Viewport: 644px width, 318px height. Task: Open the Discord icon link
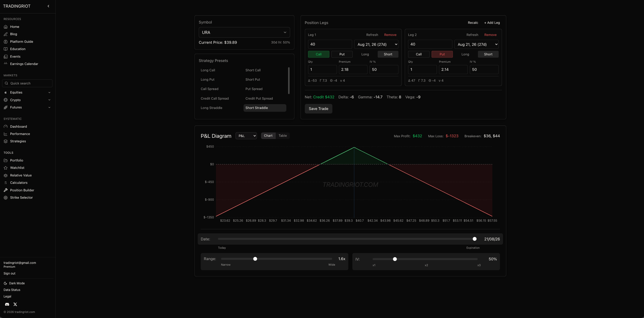7,304
